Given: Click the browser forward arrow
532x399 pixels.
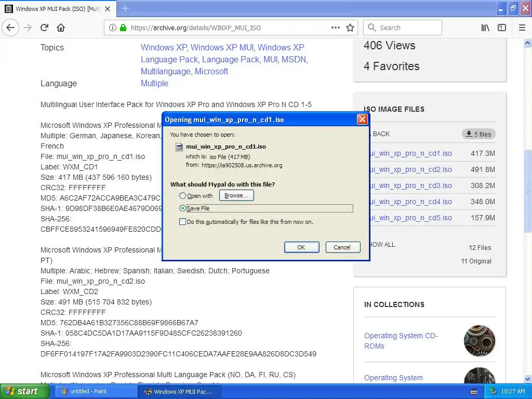Looking at the screenshot, I should [28, 28].
